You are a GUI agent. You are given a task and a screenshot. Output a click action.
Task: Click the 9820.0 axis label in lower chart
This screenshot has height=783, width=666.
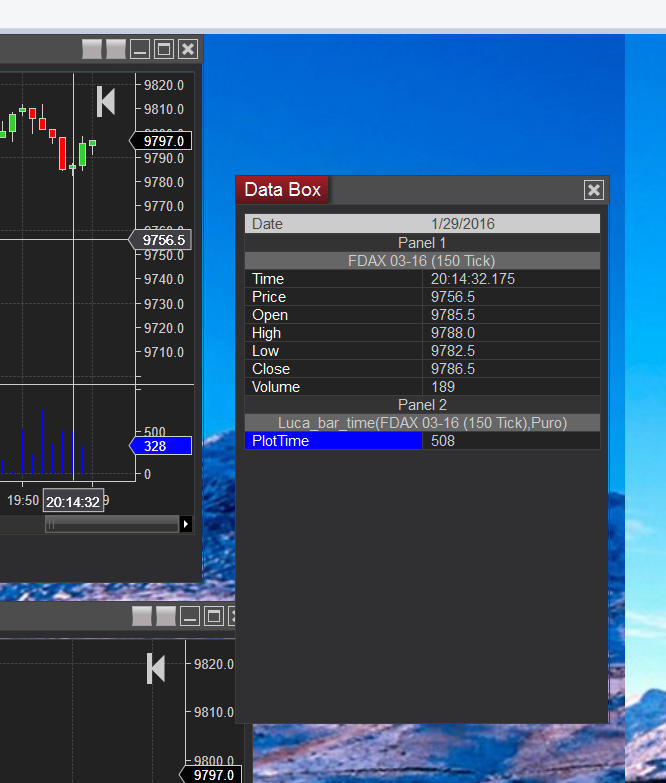[214, 664]
